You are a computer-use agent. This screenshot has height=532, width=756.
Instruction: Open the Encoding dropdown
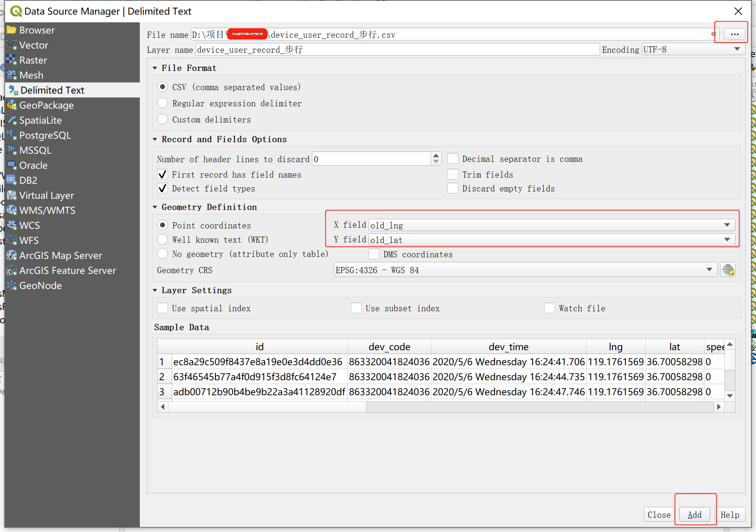point(738,49)
